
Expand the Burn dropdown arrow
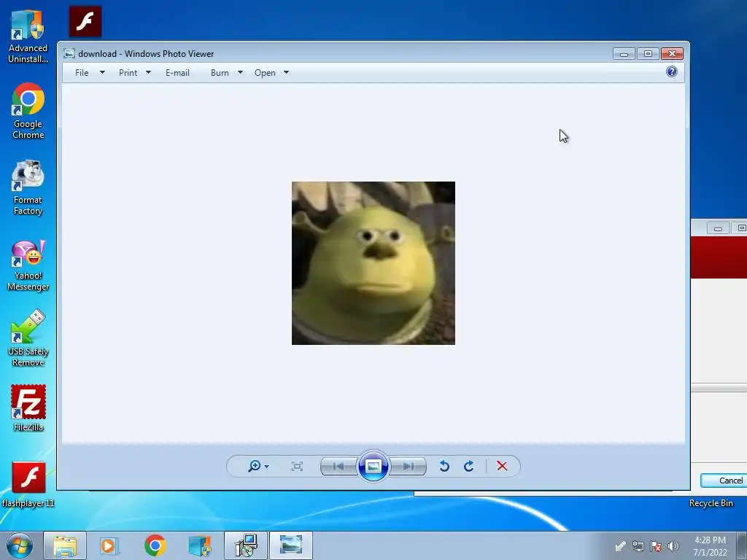coord(240,72)
